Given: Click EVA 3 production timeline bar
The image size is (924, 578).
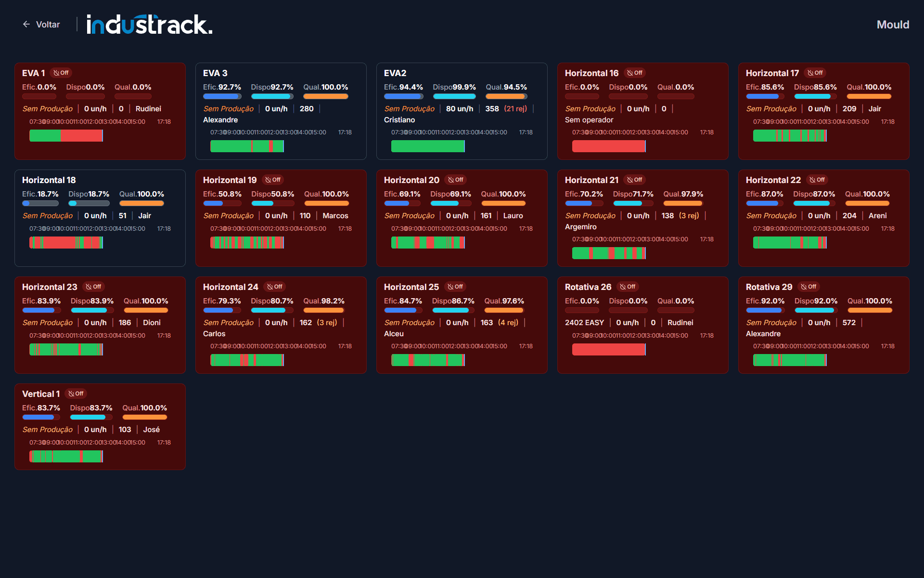Looking at the screenshot, I should coord(247,146).
